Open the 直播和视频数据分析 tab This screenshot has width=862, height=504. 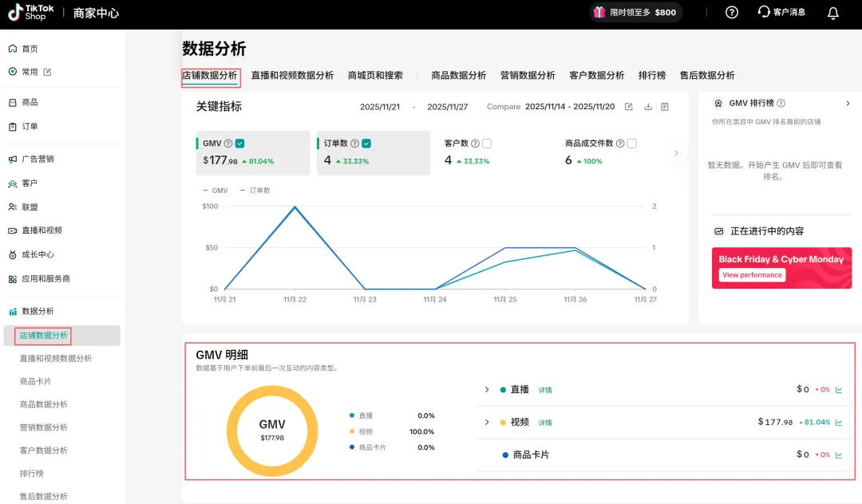292,76
